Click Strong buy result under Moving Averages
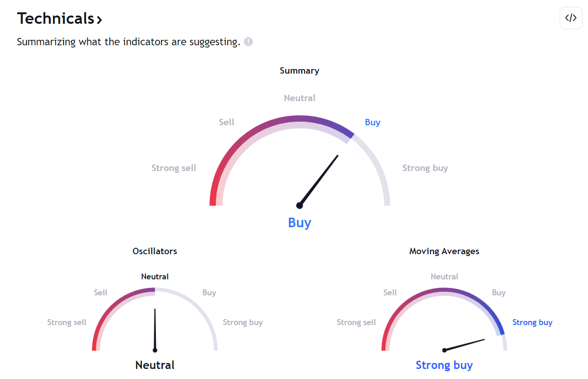This screenshot has height=379, width=588. coord(444,365)
